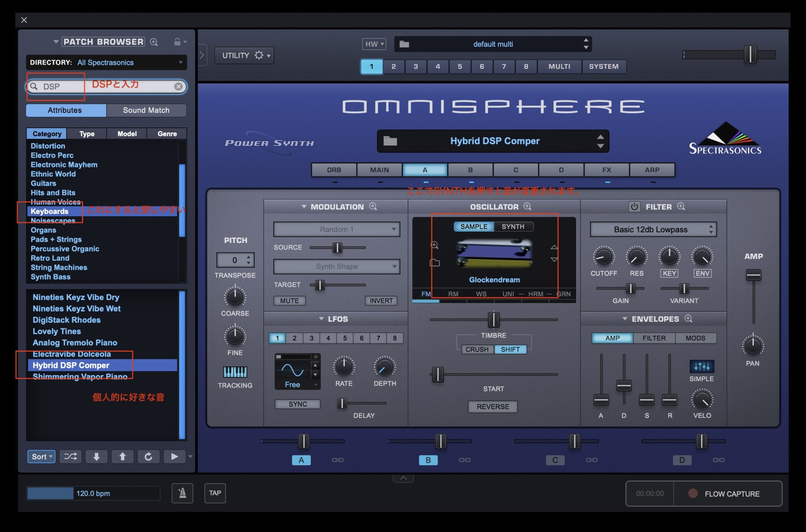Enable SYNC for LFO 1
Image resolution: width=806 pixels, height=532 pixels.
point(298,404)
